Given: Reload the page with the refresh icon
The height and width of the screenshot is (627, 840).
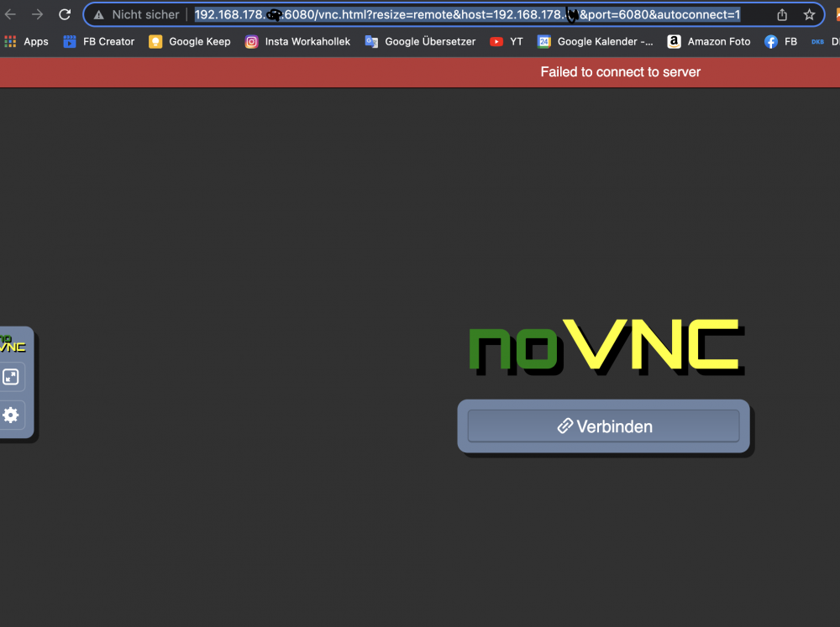Looking at the screenshot, I should (65, 14).
